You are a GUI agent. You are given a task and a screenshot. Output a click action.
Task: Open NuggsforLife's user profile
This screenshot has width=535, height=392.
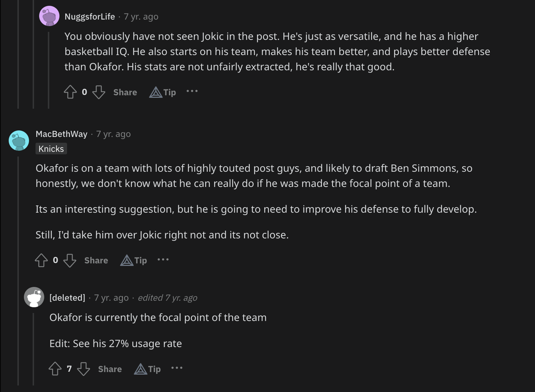click(90, 17)
